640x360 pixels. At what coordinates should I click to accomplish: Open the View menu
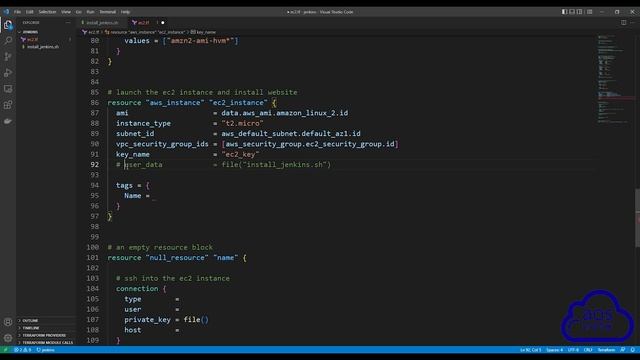66,12
